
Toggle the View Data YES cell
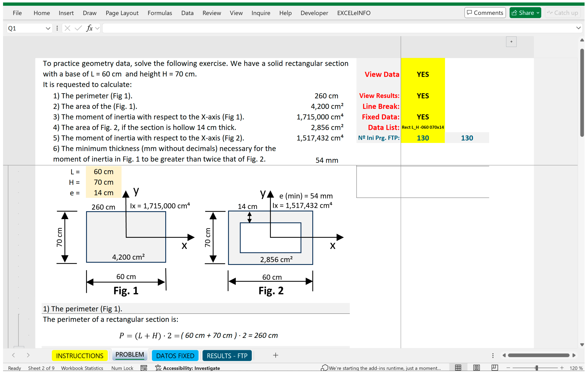point(423,74)
